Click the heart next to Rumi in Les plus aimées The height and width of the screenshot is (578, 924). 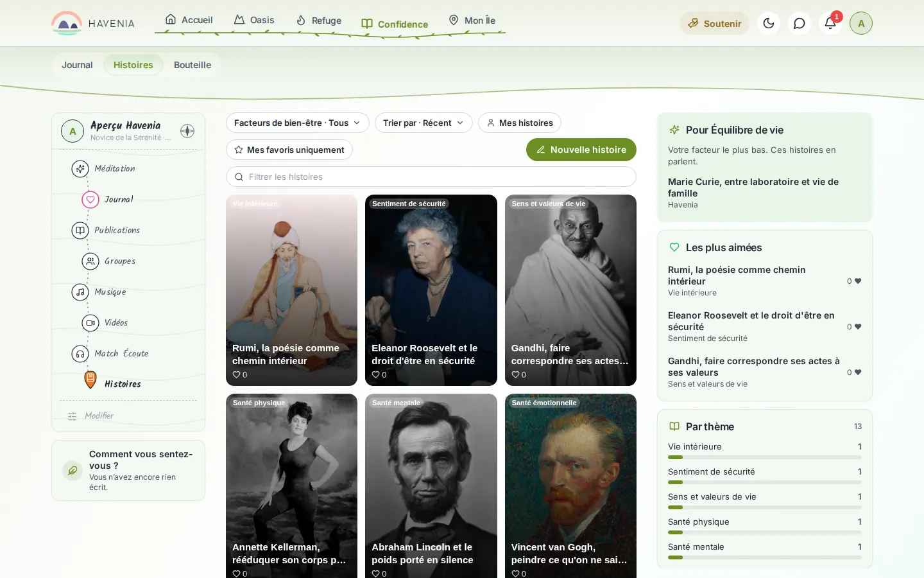(x=858, y=281)
